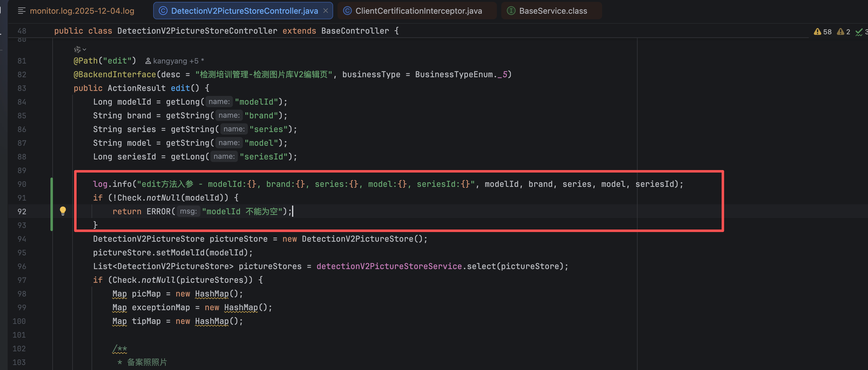868x370 pixels.
Task: Click the green typo checkmark icon
Action: [x=859, y=32]
